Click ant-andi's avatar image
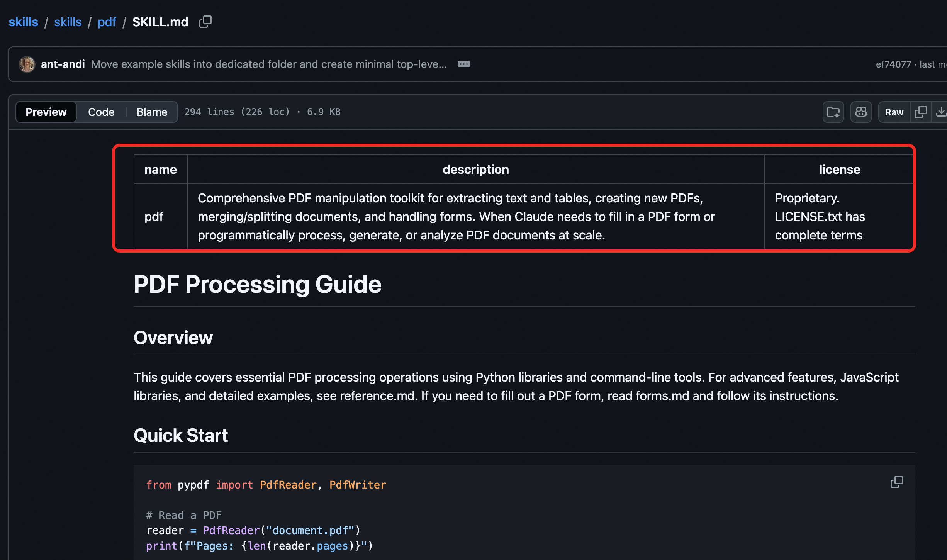The image size is (947, 560). (x=27, y=64)
